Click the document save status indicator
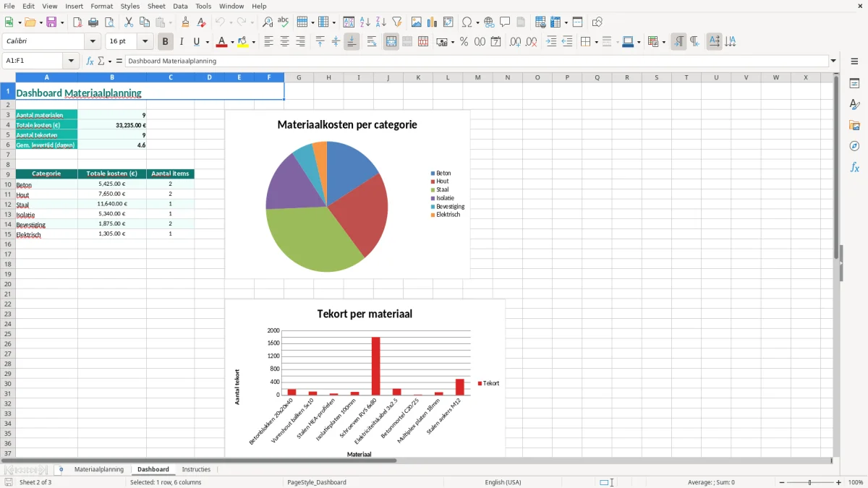This screenshot has width=868, height=488. [x=9, y=482]
